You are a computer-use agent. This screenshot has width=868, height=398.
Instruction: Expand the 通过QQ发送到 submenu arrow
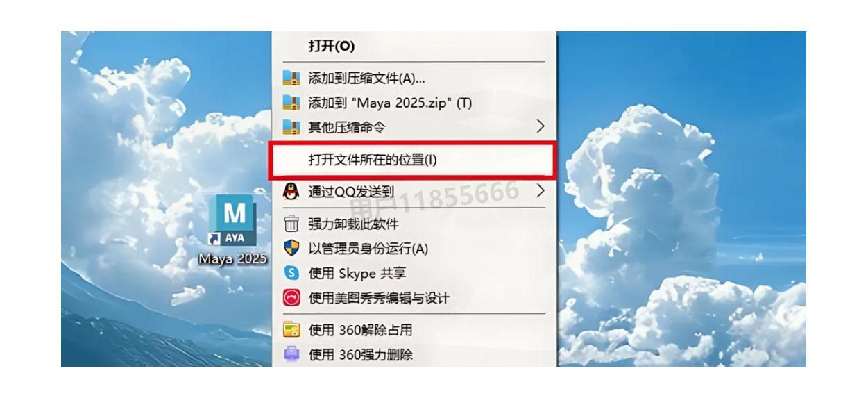[541, 190]
